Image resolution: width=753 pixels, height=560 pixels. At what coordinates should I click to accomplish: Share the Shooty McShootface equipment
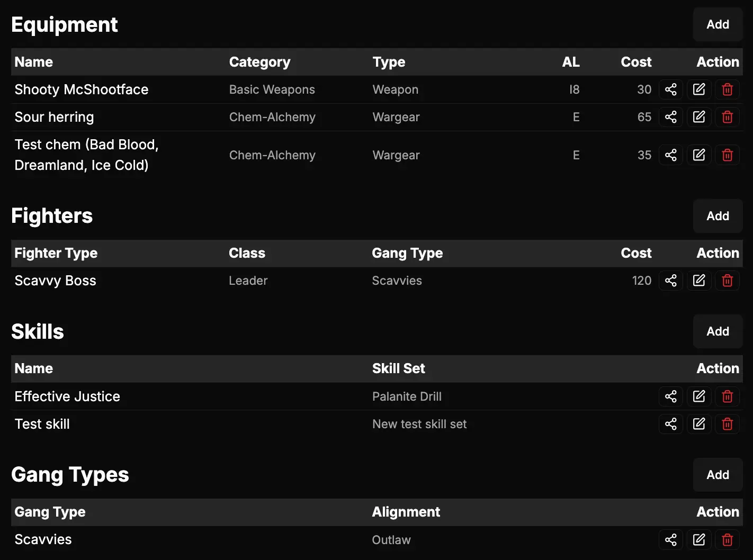click(670, 89)
